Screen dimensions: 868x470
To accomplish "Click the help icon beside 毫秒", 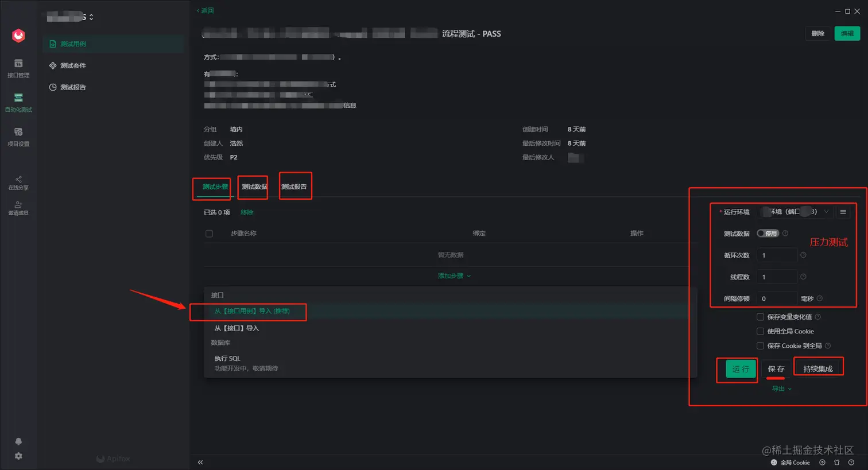I will pos(820,298).
